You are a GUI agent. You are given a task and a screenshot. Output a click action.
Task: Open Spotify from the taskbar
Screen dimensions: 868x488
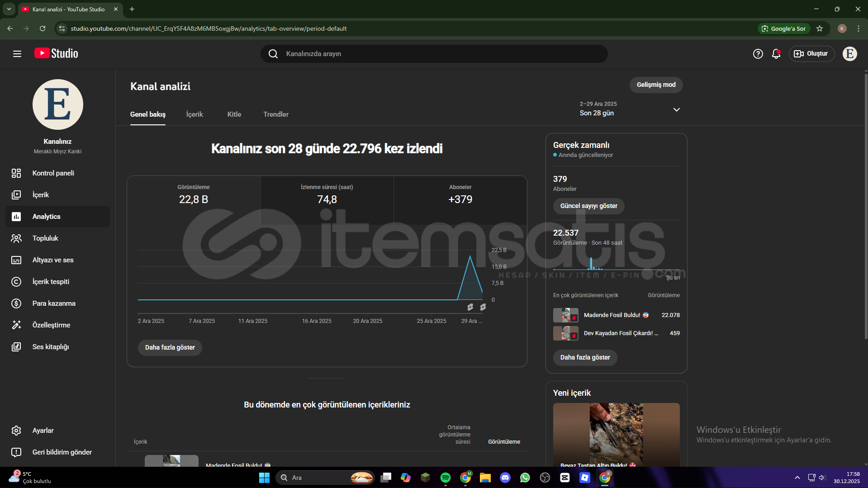click(x=446, y=478)
